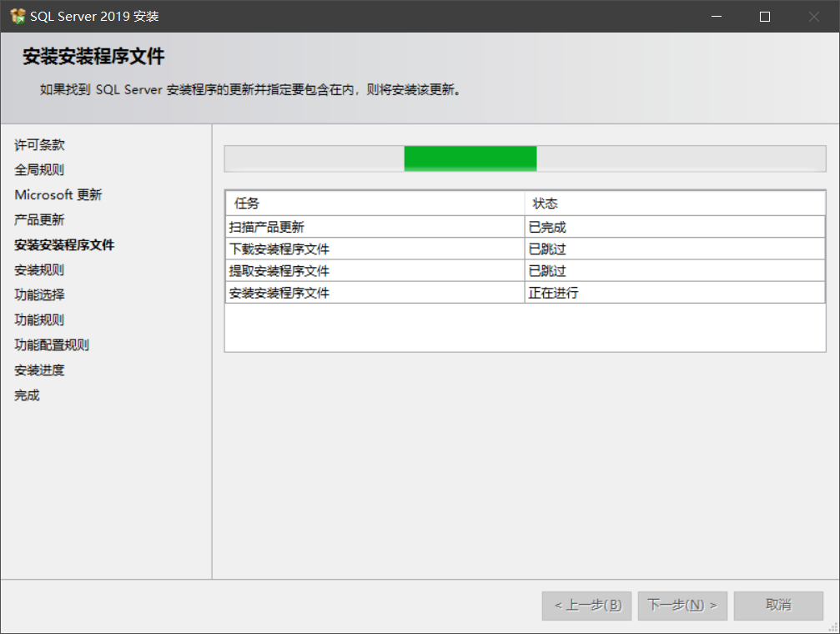Select 完成 step in sidebar
The width and height of the screenshot is (840, 634).
click(28, 395)
